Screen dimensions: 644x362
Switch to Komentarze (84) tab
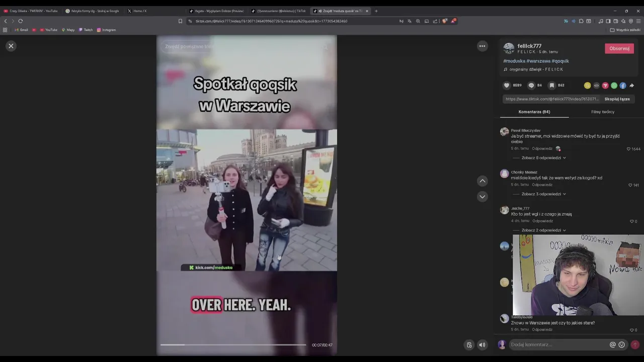coord(534,112)
